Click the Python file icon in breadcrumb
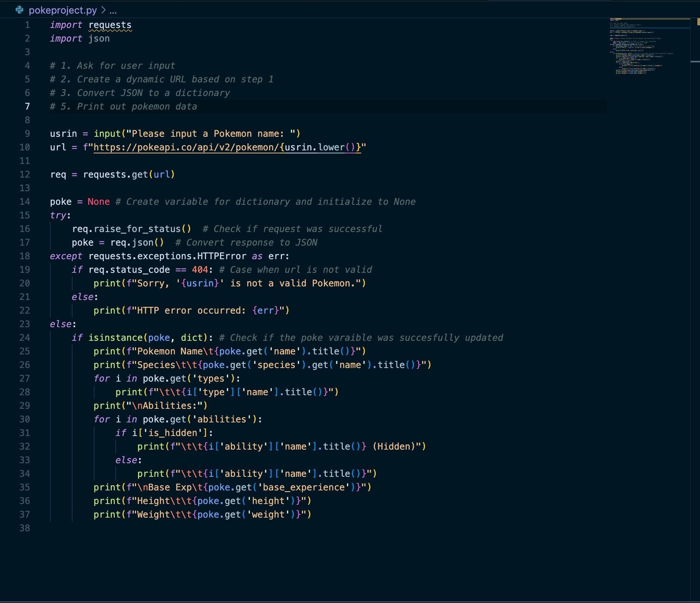The image size is (700, 603). click(19, 10)
